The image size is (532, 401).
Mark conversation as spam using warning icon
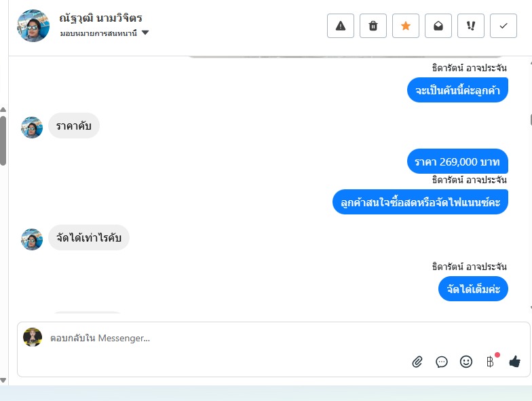pyautogui.click(x=341, y=26)
